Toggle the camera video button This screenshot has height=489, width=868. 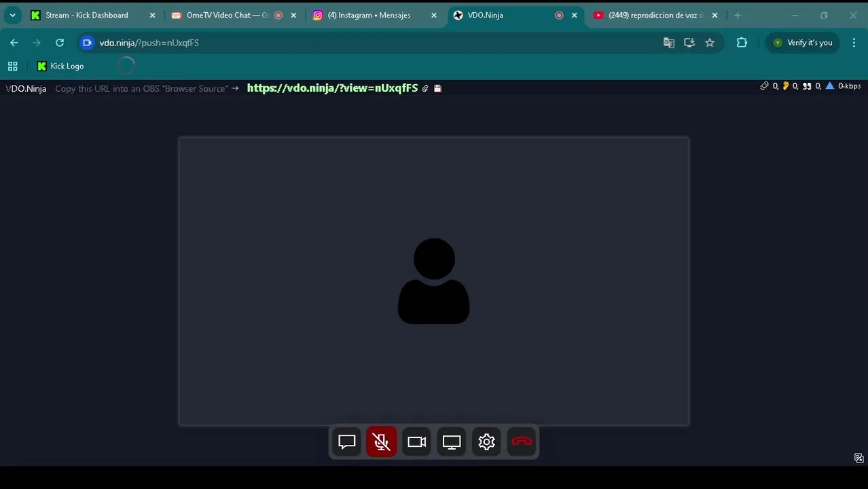416,442
